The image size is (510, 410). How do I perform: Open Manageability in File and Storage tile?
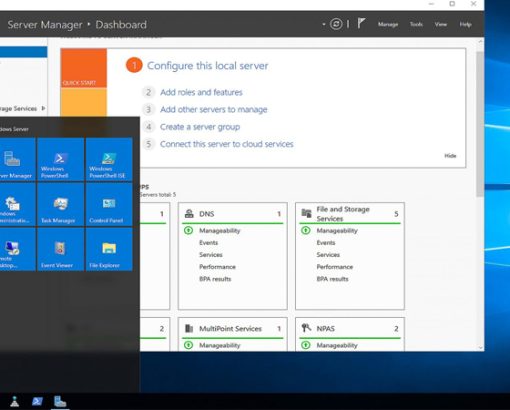337,231
